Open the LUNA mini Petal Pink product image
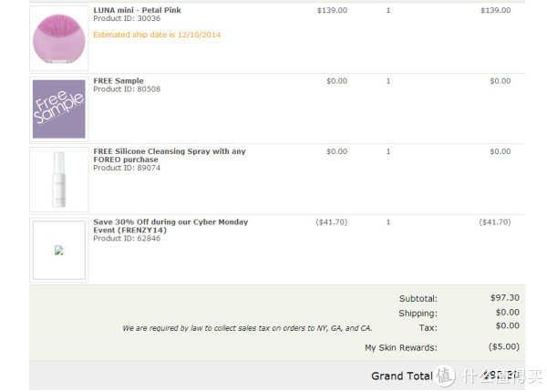 (59, 38)
